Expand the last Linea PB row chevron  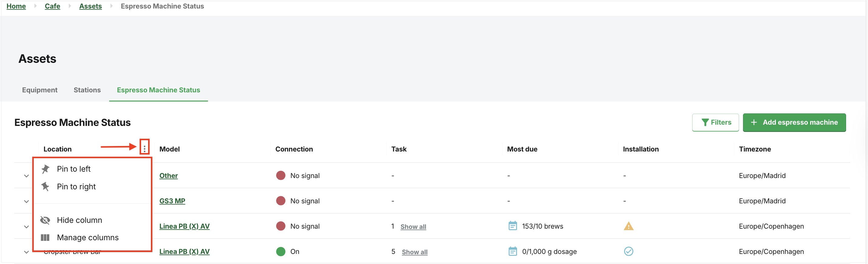[26, 252]
